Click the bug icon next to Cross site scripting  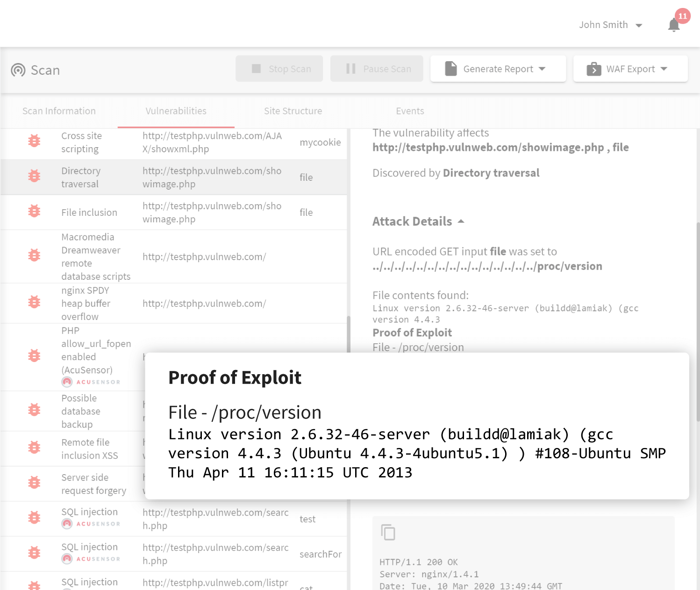point(34,141)
